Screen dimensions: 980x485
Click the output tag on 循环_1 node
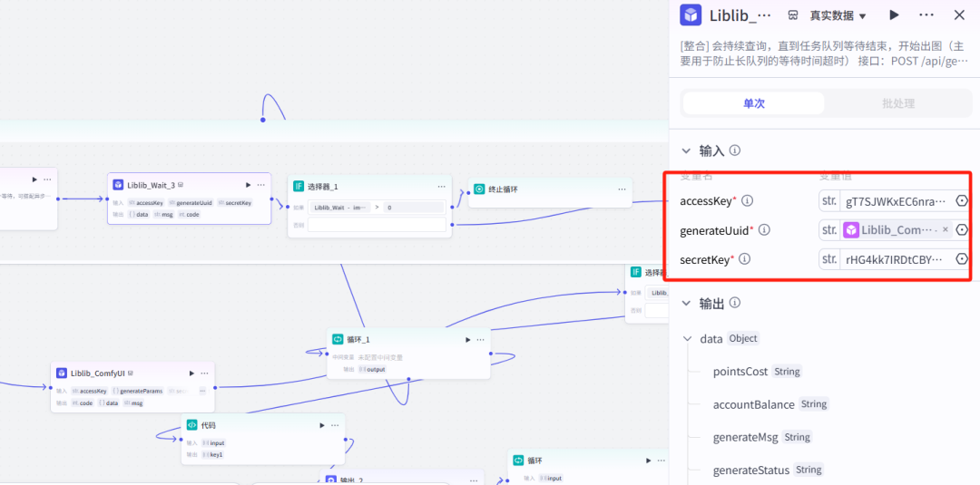pos(371,370)
